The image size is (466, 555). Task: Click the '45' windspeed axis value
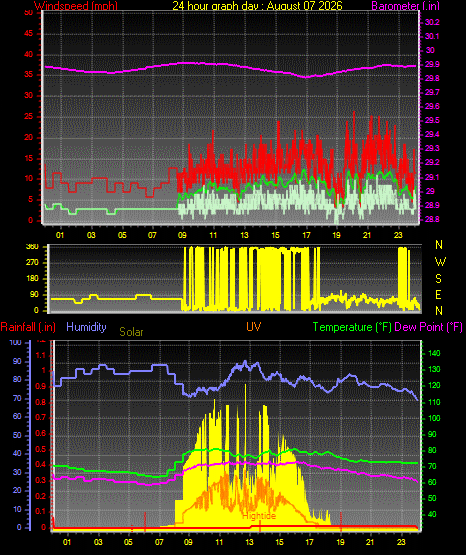point(28,34)
